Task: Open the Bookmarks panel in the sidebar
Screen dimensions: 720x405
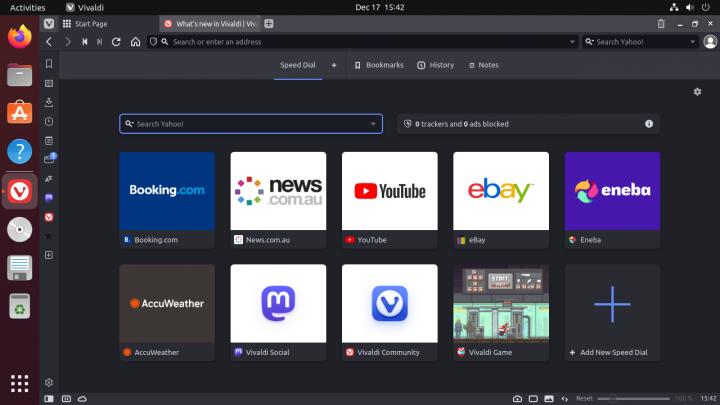Action: (x=49, y=64)
